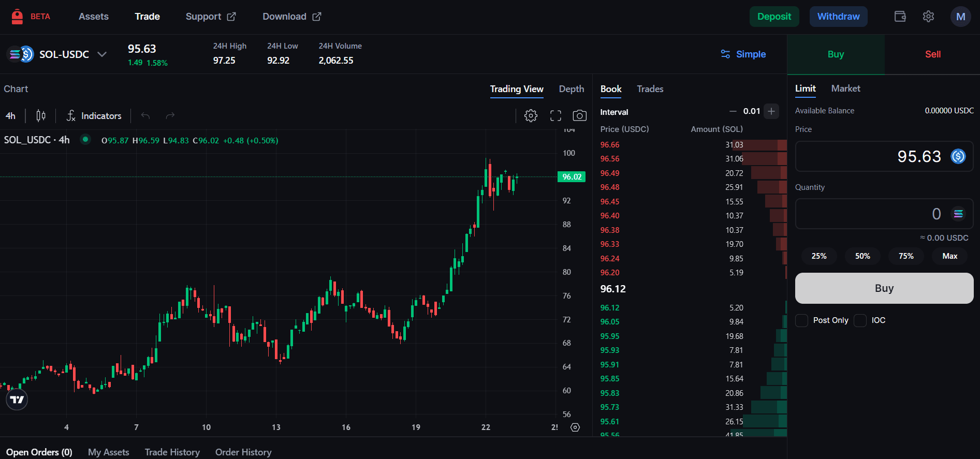980x459 pixels.
Task: Click the Download external link icon
Action: pos(317,17)
